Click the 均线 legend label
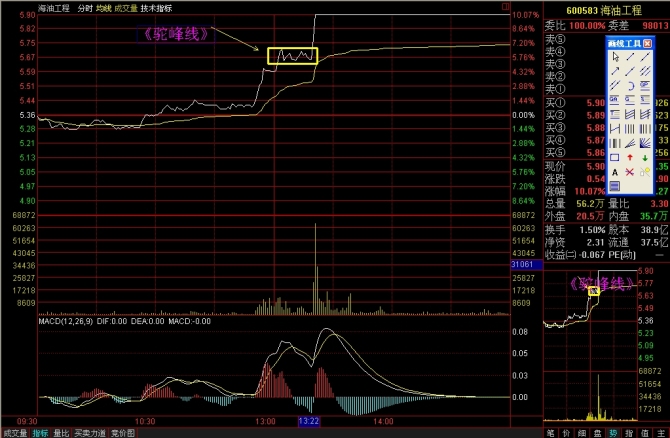Screen dimensions: 670x438 click(x=104, y=8)
